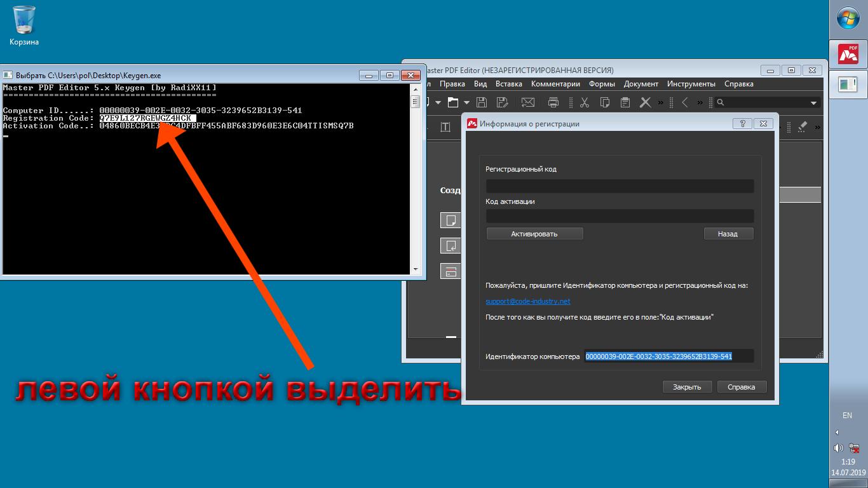Maximize the Keygen.exe console window
Viewport: 868px width, 488px height.
390,75
